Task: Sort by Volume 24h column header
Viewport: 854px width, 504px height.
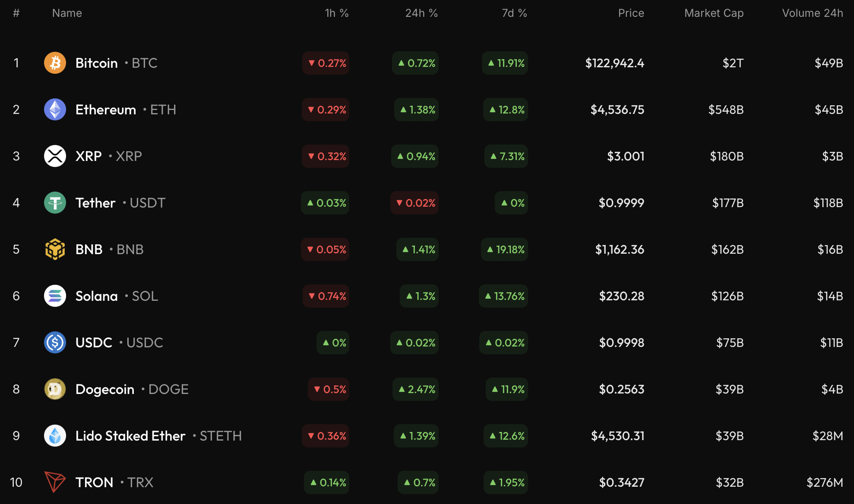Action: (x=812, y=13)
